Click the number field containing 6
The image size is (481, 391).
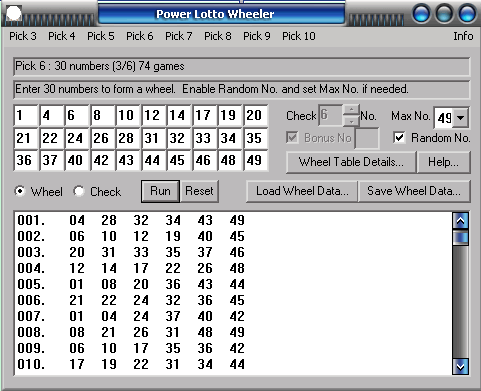click(x=77, y=115)
